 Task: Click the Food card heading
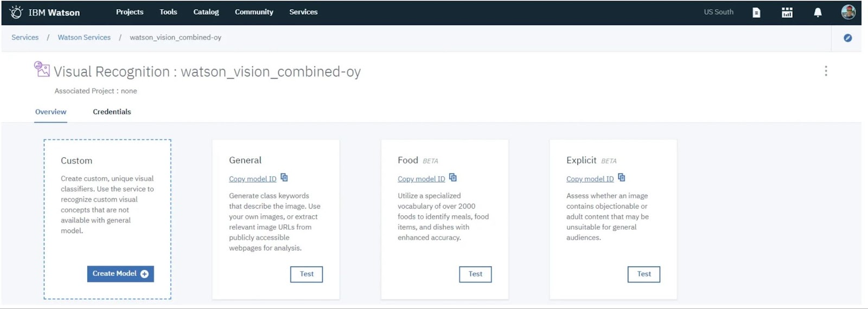[408, 160]
